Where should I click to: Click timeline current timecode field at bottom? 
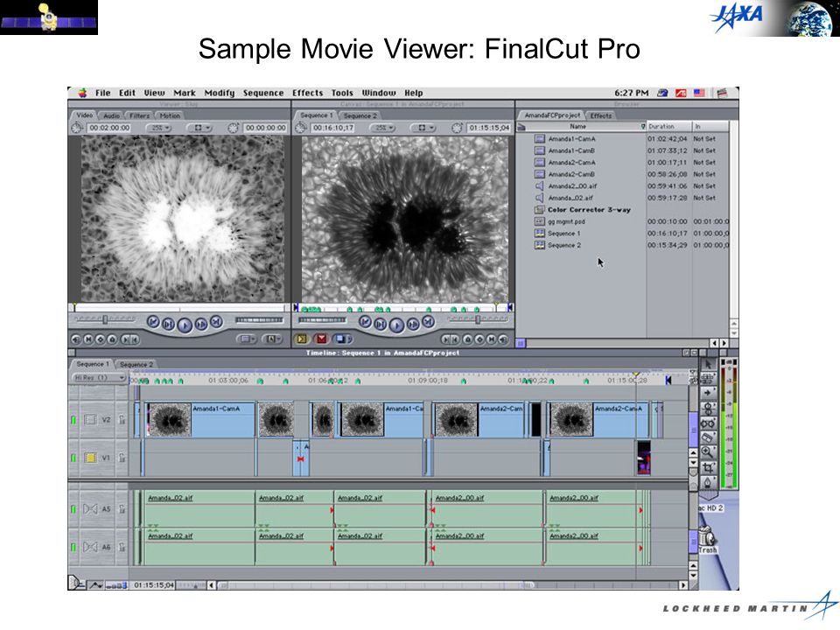[153, 585]
